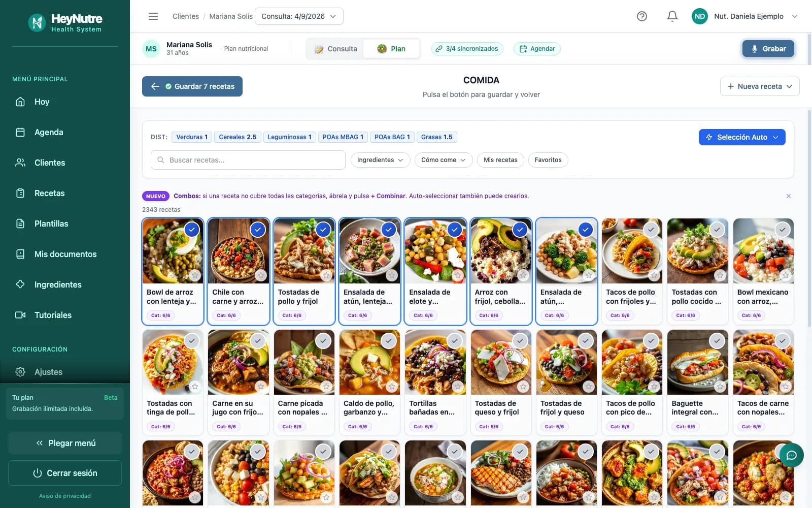This screenshot has height=508, width=812.
Task: Click the 3/4 sincronizados badge
Action: 467,49
